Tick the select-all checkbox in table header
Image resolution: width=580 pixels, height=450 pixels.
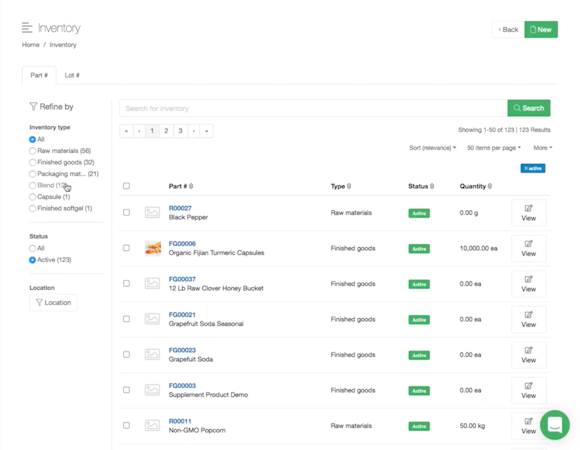(127, 186)
